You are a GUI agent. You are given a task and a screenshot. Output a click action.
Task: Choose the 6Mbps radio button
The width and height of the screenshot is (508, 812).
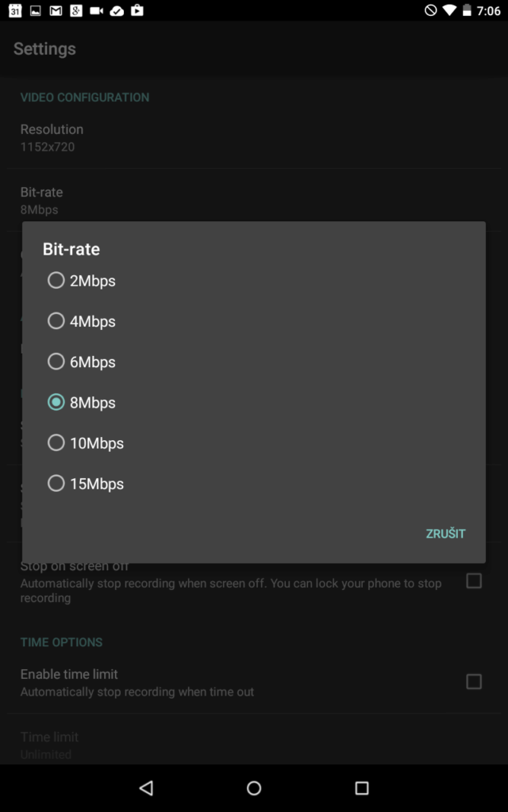coord(254,362)
